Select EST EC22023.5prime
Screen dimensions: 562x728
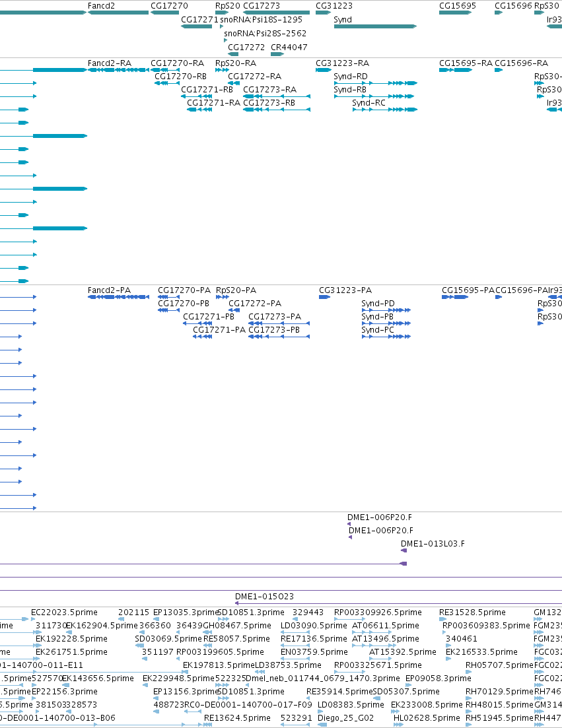pos(65,612)
